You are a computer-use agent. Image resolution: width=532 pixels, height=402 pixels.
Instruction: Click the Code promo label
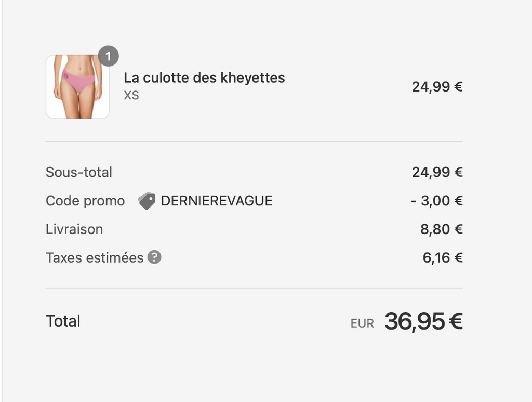(x=85, y=201)
